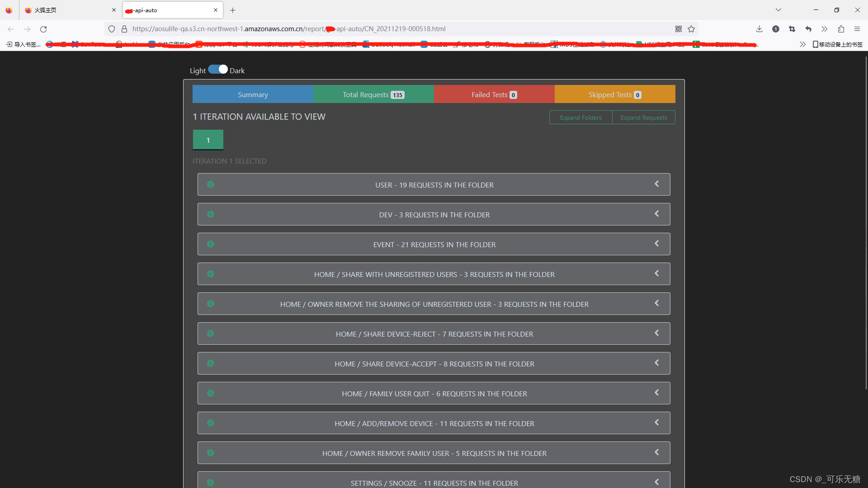This screenshot has width=868, height=488.
Task: Click info icon of Family User Quit row
Action: click(x=211, y=393)
